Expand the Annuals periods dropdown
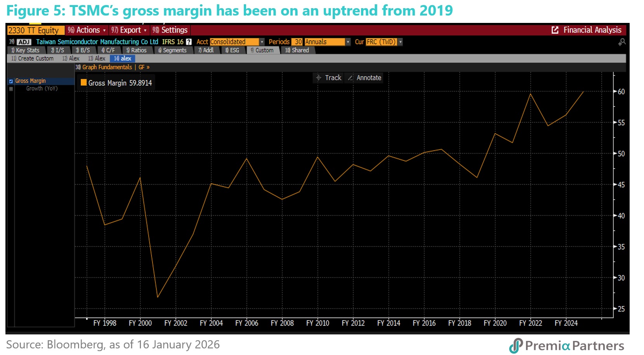Image resolution: width=644 pixels, height=355 pixels. 348,42
